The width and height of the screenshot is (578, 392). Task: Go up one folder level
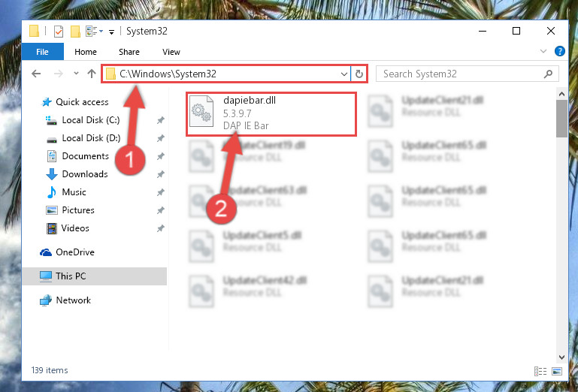point(92,74)
